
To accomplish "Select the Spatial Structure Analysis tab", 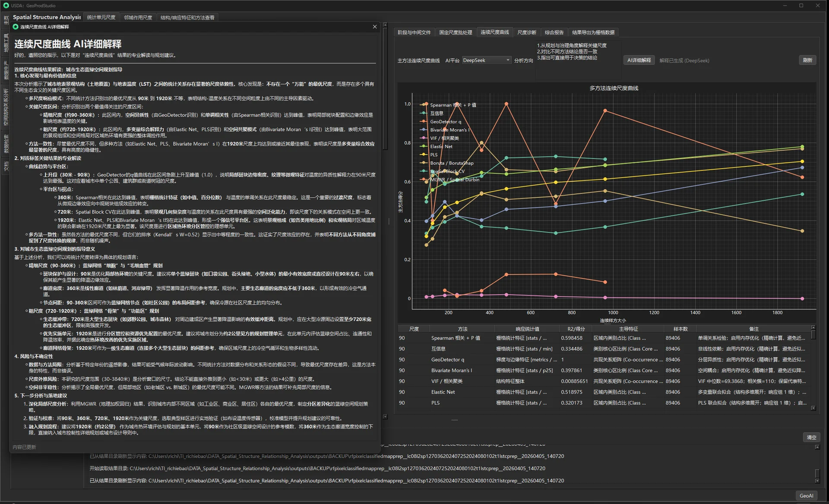I will 47,17.
